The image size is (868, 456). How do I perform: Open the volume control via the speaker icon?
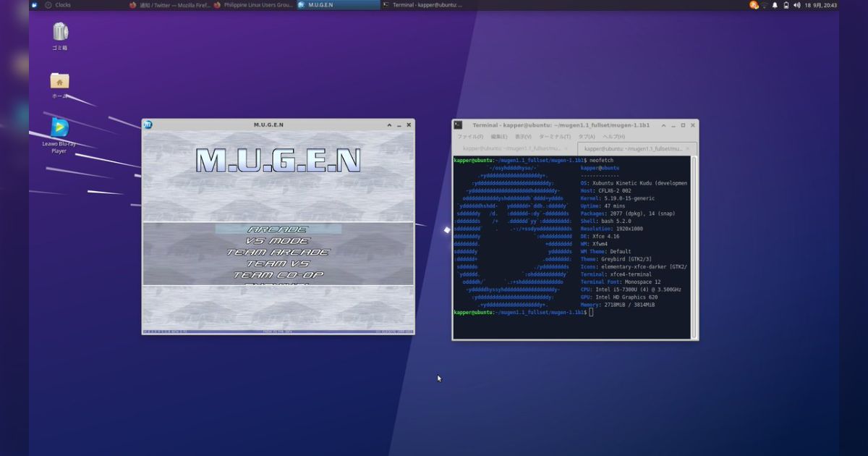click(x=799, y=5)
